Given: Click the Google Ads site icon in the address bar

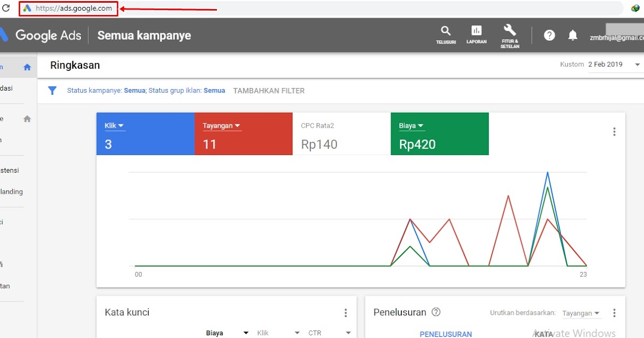Looking at the screenshot, I should click(x=27, y=9).
